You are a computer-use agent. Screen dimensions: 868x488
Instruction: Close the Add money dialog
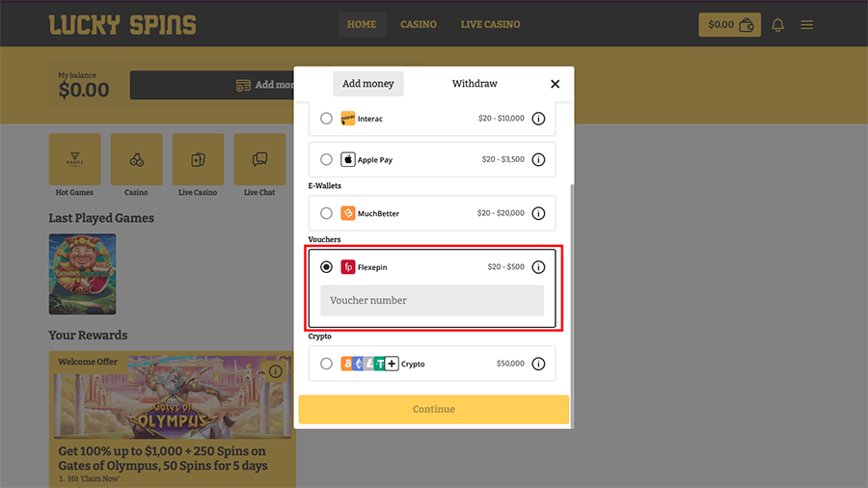pos(555,84)
